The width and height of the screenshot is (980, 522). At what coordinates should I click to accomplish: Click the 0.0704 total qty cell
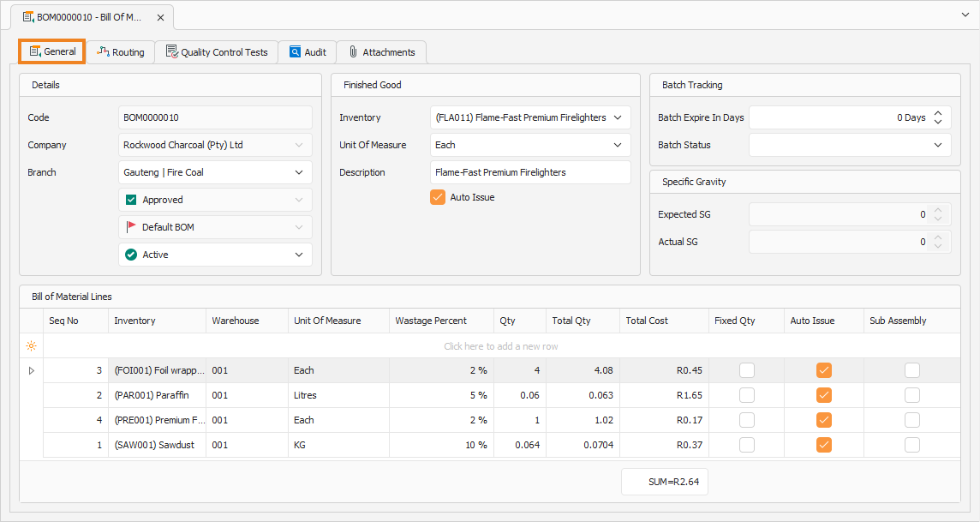click(x=583, y=445)
